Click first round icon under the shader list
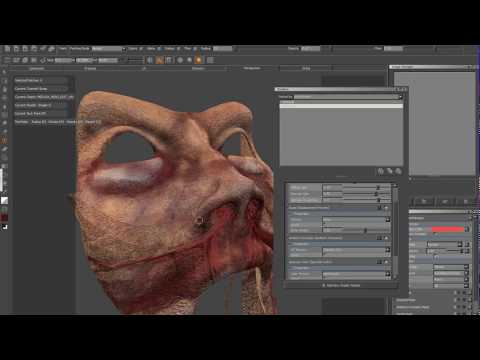The image size is (480, 360). (x=381, y=171)
